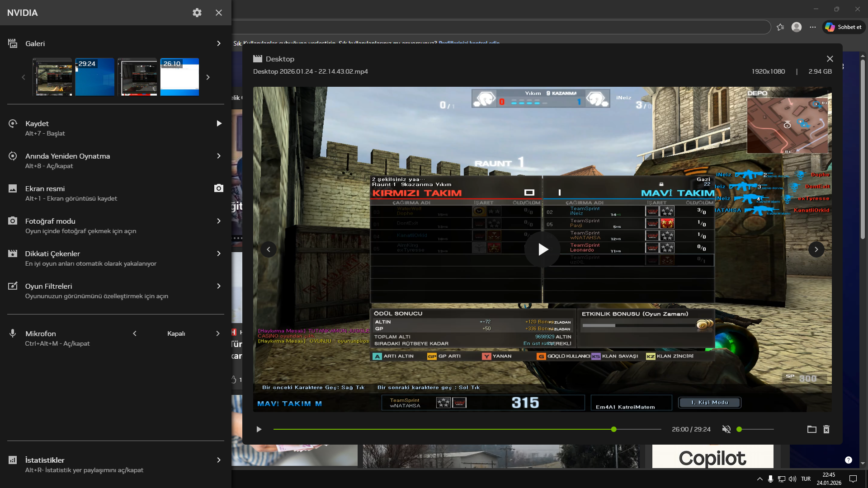
Task: Click taskbar microphone tray icon
Action: 770,479
